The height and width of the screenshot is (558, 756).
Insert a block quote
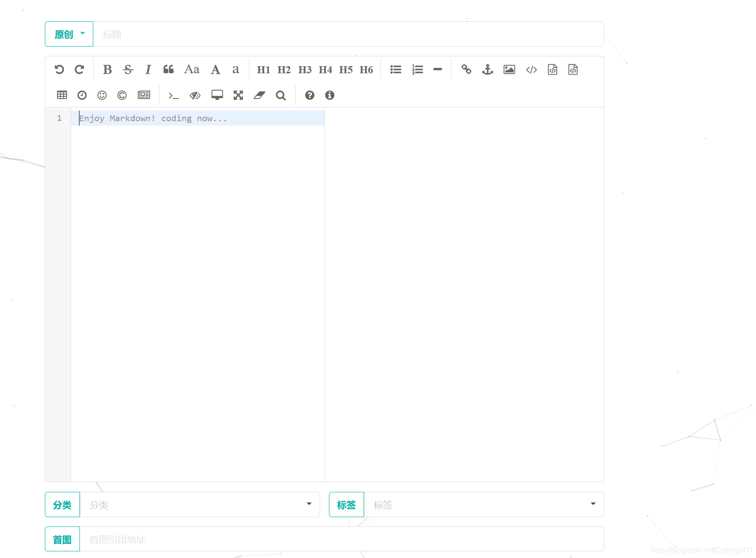tap(169, 70)
